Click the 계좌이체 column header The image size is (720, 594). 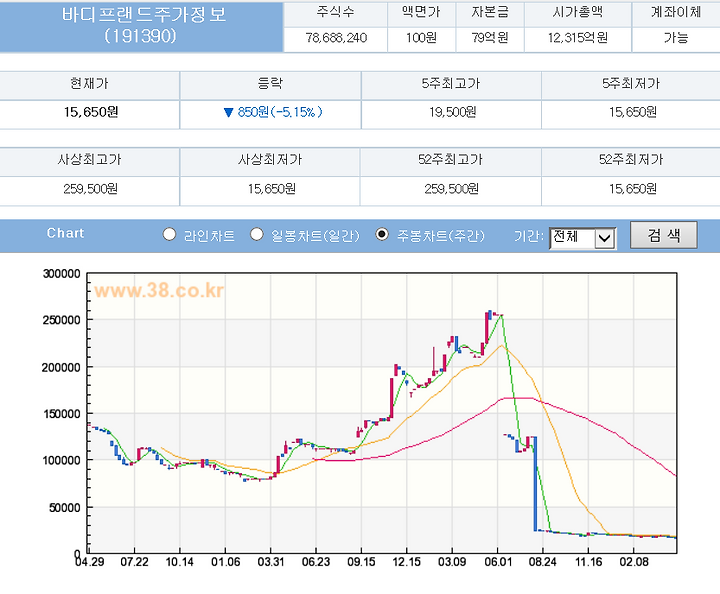coord(676,12)
